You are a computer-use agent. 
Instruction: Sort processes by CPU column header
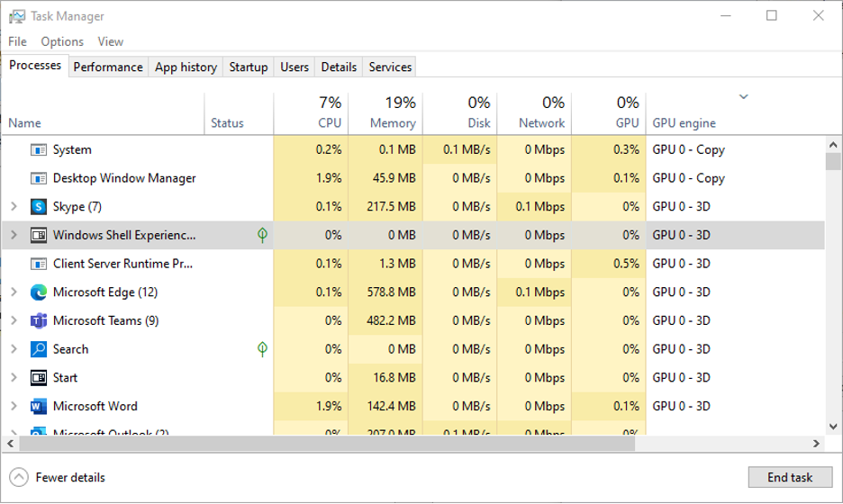pos(311,113)
